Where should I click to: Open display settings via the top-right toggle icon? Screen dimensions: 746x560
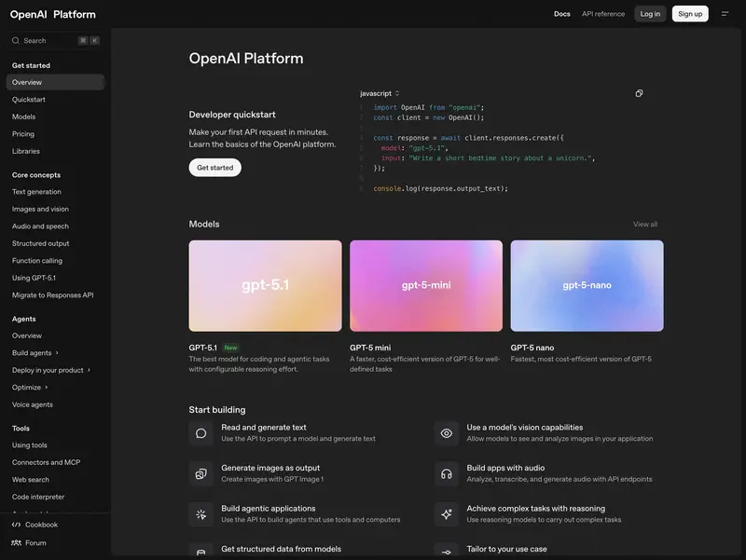pyautogui.click(x=725, y=13)
